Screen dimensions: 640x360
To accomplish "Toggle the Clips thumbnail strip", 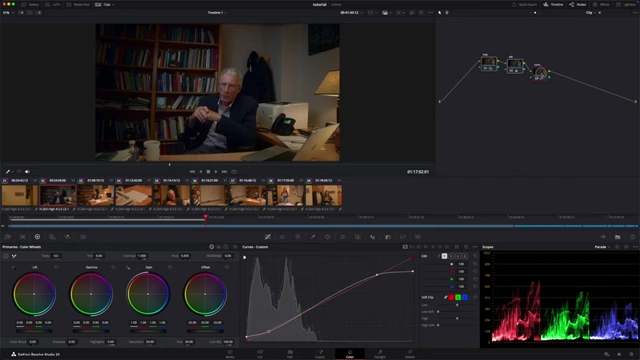I will 103,4.
